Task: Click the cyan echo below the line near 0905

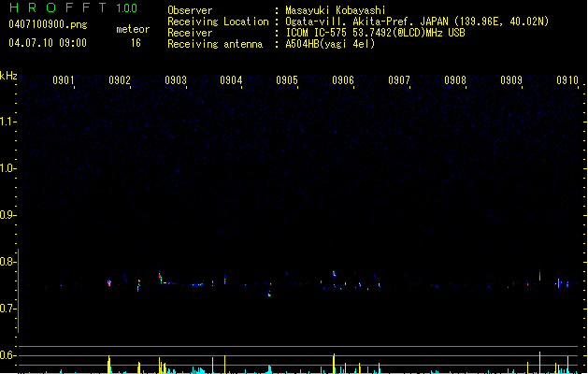Action: [x=269, y=295]
